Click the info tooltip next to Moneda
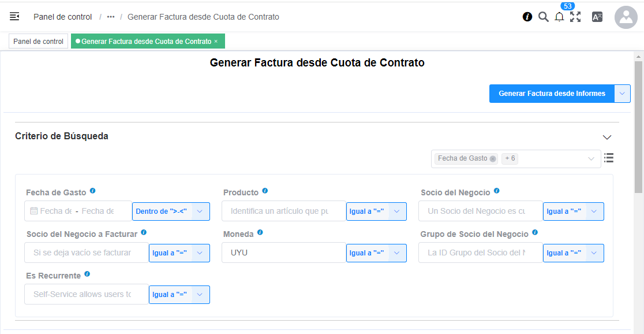Image resolution: width=644 pixels, height=334 pixels. pyautogui.click(x=260, y=232)
